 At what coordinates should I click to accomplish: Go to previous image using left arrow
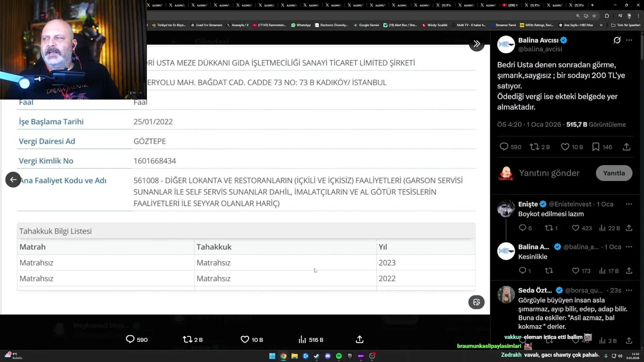click(13, 179)
